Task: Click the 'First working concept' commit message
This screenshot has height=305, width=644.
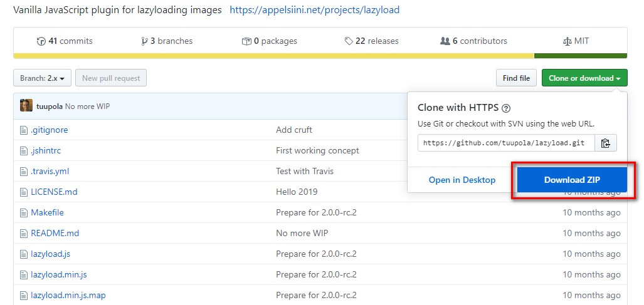Action: (x=317, y=150)
